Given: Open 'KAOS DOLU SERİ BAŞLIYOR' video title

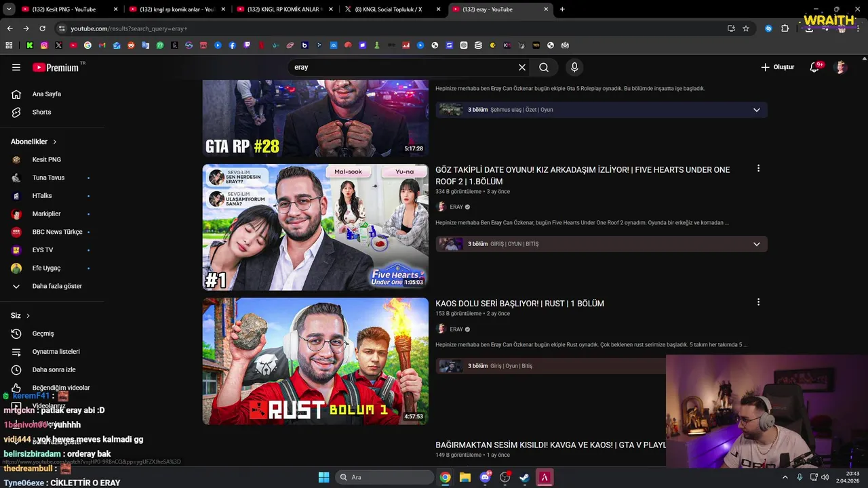Looking at the screenshot, I should point(519,304).
